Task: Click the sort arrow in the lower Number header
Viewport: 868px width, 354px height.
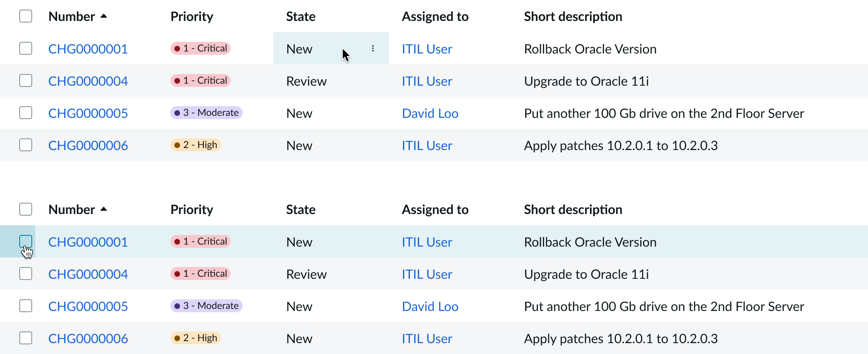Action: (x=104, y=210)
